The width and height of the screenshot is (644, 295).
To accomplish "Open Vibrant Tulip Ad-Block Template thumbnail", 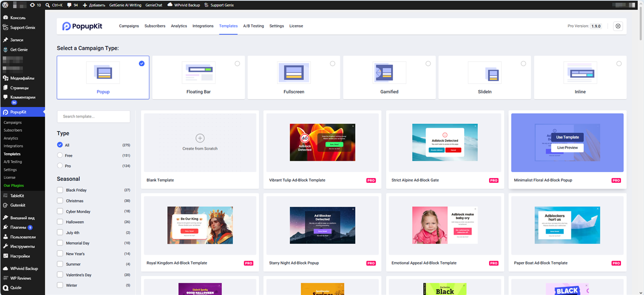I will (x=322, y=143).
